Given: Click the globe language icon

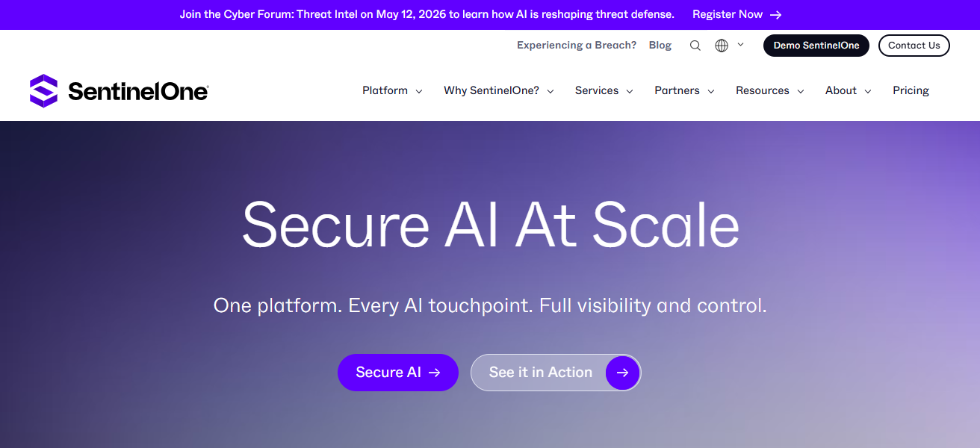Looking at the screenshot, I should tap(721, 46).
